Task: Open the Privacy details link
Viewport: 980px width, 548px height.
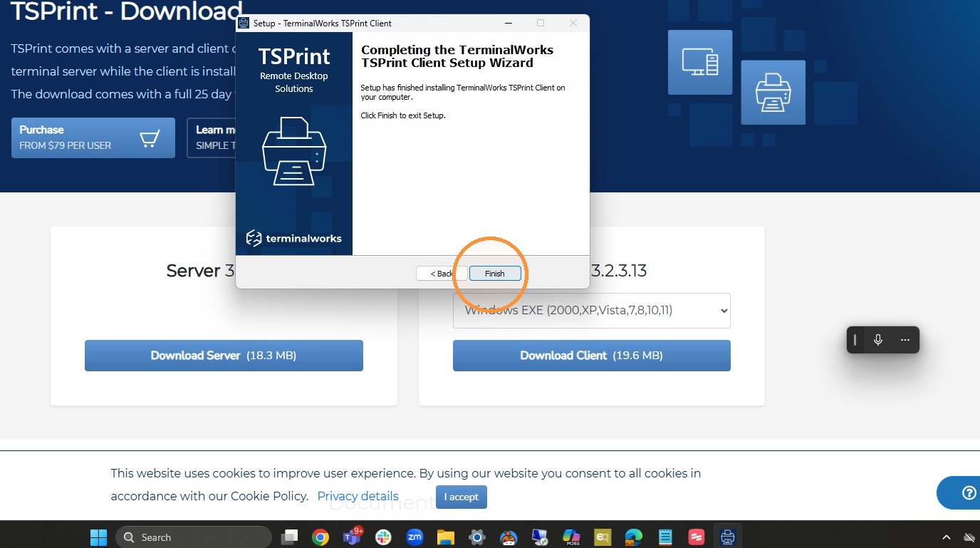Action: point(358,496)
